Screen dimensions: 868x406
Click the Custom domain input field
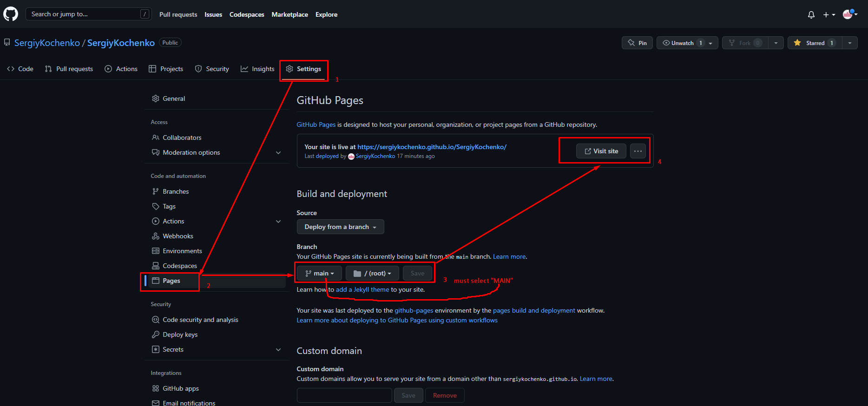[x=344, y=395]
